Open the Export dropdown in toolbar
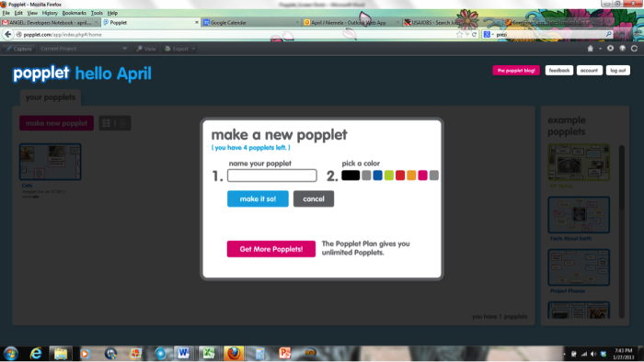 click(x=180, y=49)
